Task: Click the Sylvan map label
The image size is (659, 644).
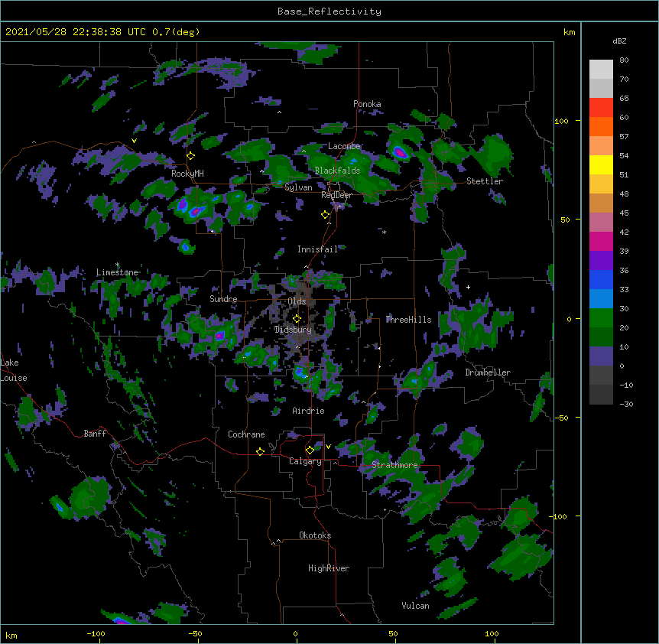Action: (x=298, y=187)
